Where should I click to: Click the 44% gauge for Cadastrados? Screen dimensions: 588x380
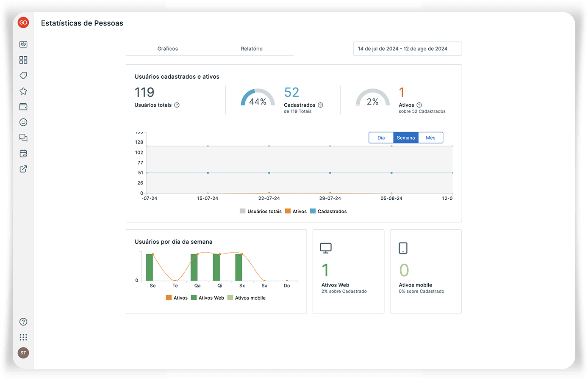click(258, 98)
